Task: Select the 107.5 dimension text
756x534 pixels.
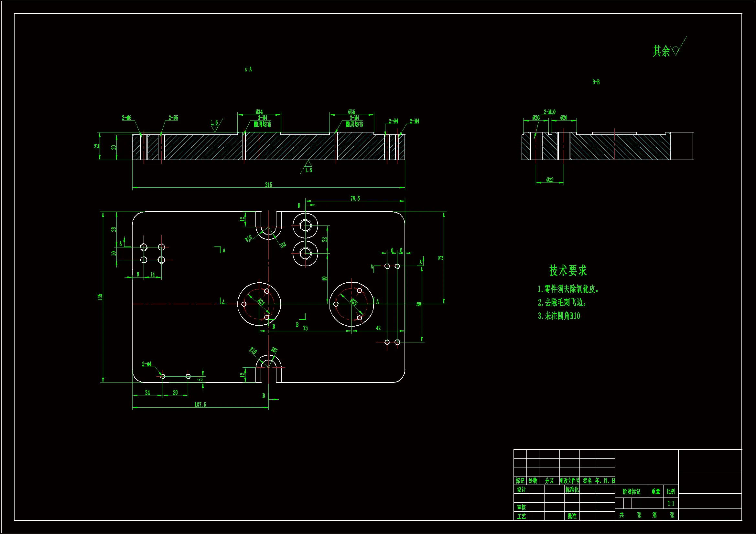Action: coord(200,405)
